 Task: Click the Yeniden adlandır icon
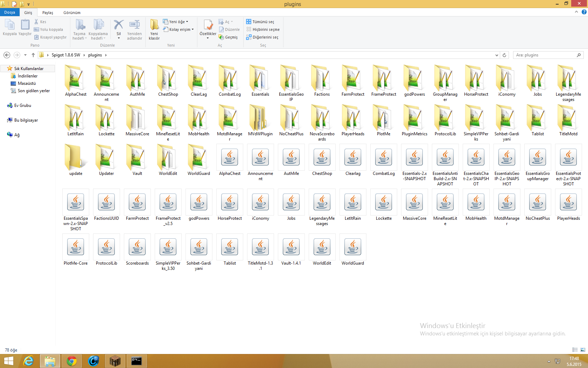(134, 25)
